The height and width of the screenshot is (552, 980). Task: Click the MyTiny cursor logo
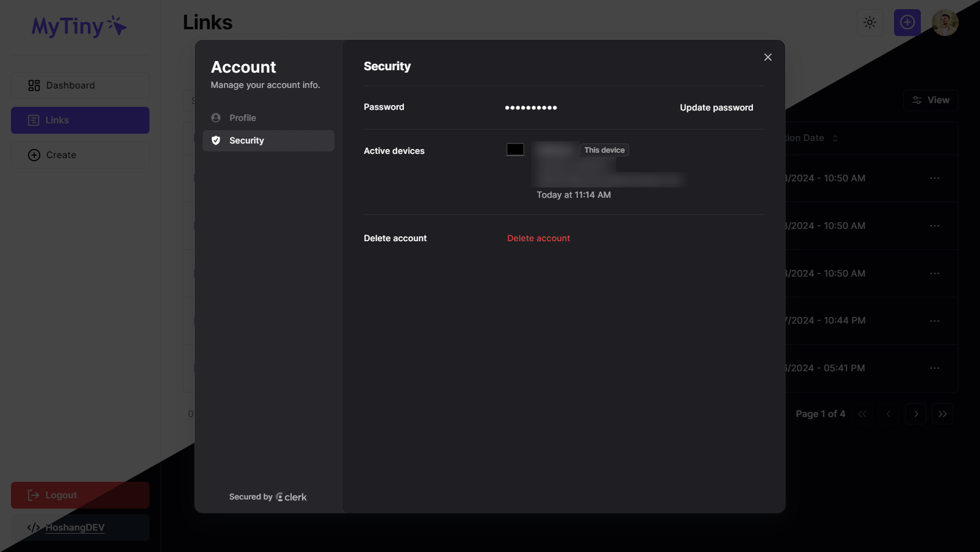pyautogui.click(x=78, y=26)
